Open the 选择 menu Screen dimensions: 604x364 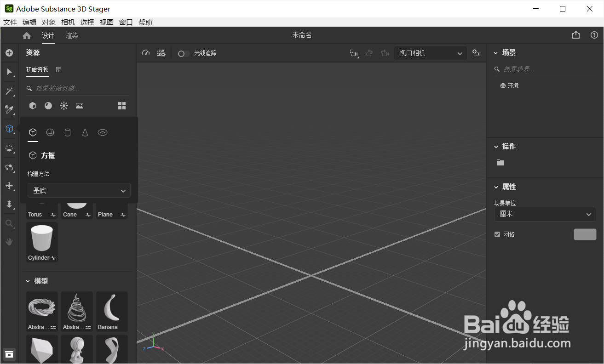87,22
